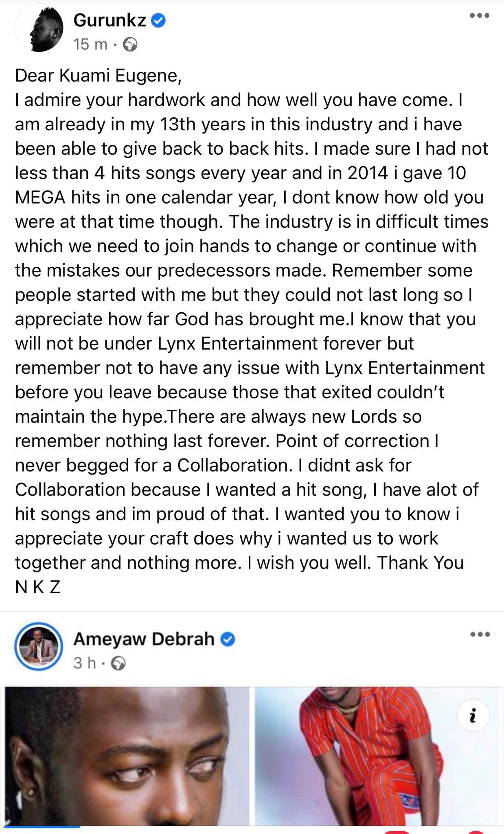Open the Ameyaw Debrah post options menu
The image size is (504, 834).
tap(479, 634)
